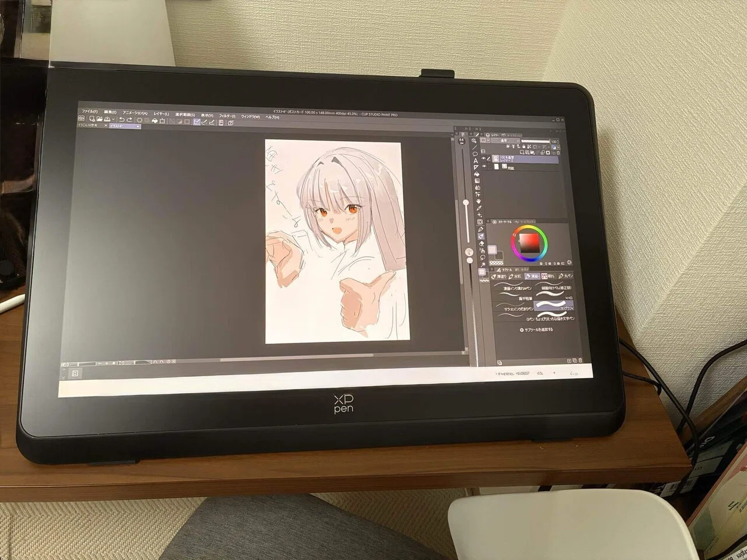Click the layer opacity stepper at 100
Viewport: 747px width, 560px height.
coord(558,142)
